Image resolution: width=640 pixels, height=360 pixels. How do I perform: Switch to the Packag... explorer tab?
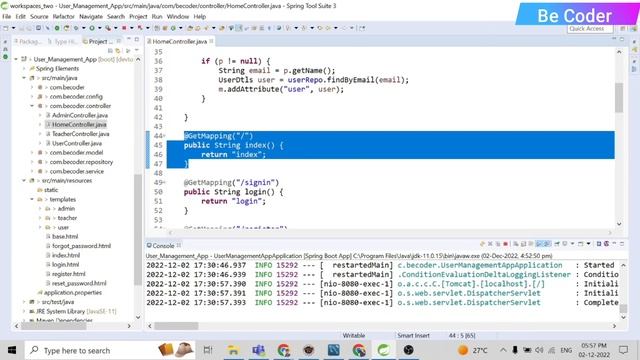point(27,41)
